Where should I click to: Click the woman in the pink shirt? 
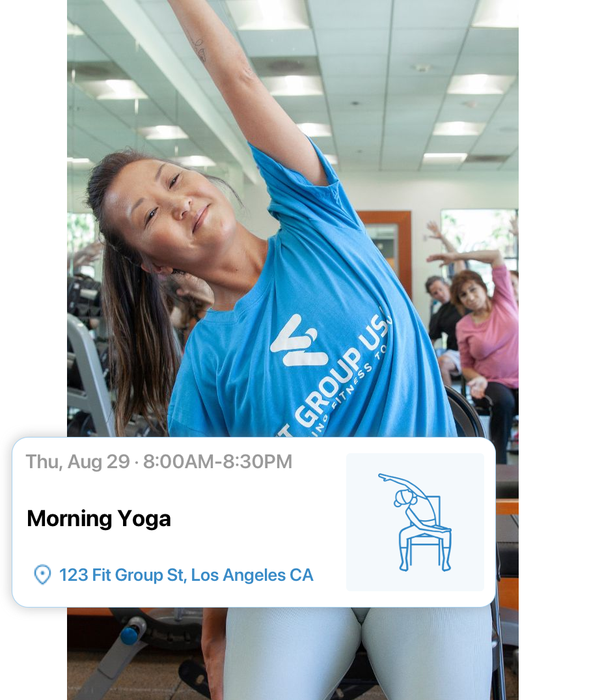coord(486,339)
